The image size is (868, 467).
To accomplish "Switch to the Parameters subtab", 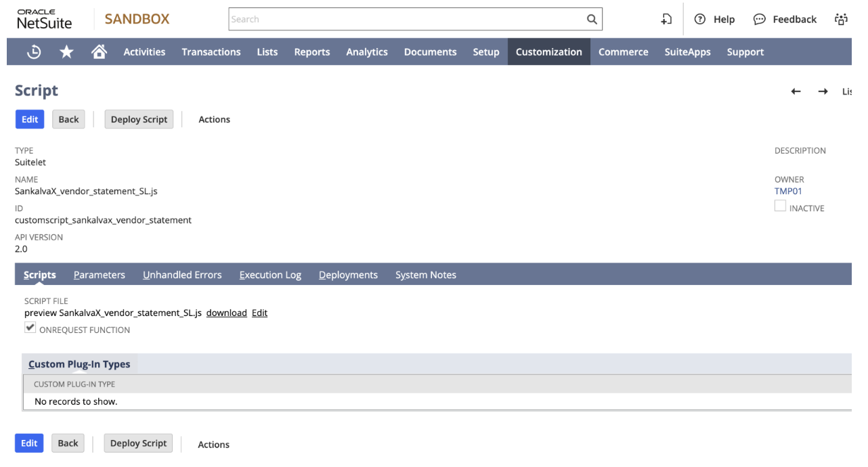I will [100, 275].
